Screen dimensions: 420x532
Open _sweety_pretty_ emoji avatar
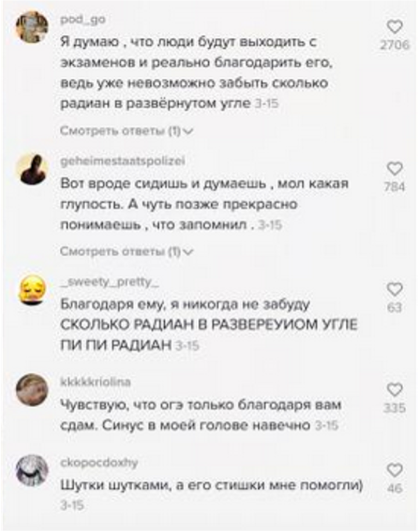coord(32,289)
